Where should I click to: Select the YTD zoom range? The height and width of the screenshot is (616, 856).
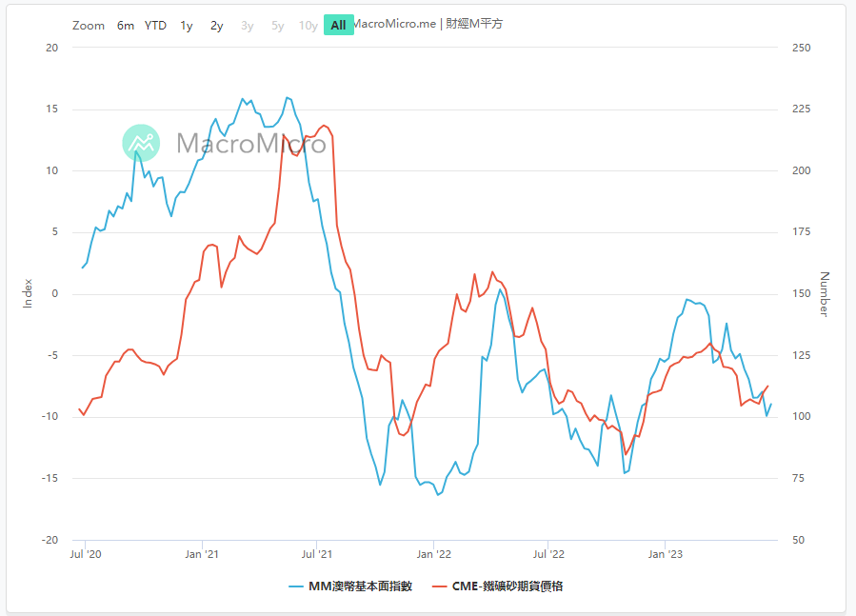[155, 26]
